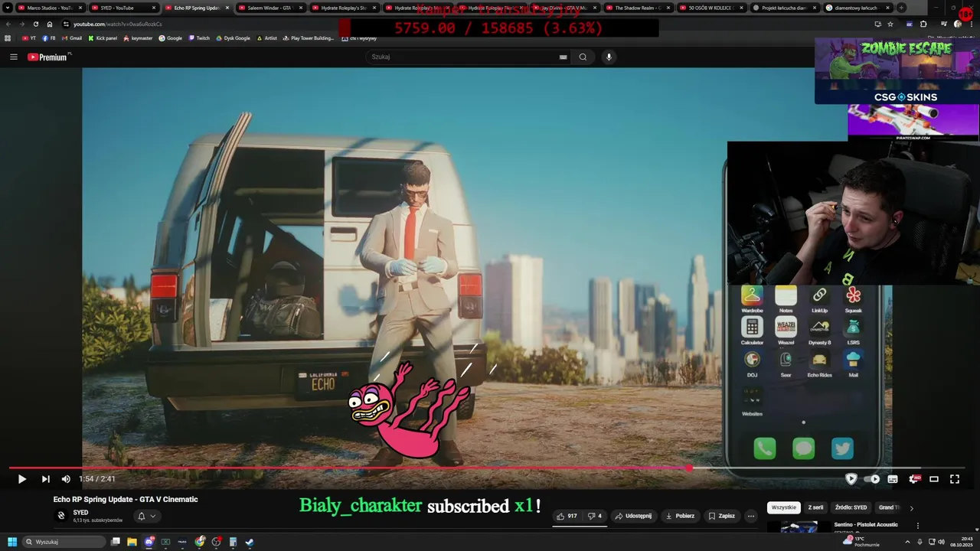Open the Play Tower Building bookmark

click(x=308, y=37)
